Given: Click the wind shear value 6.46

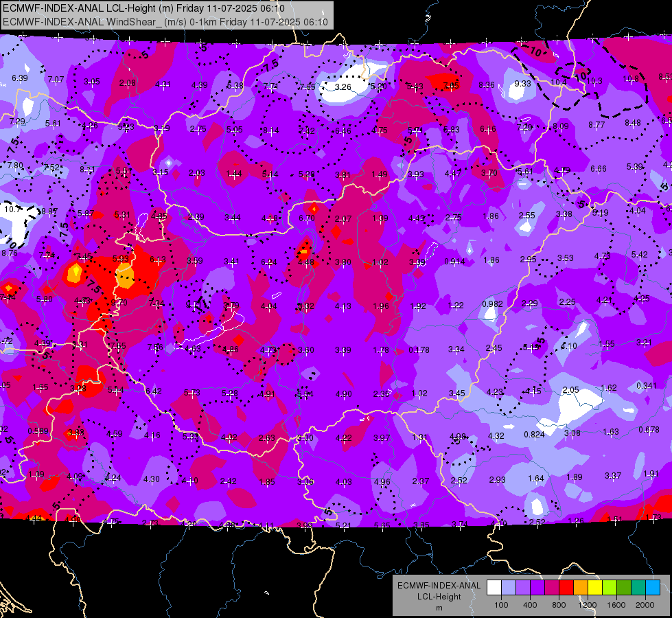Looking at the screenshot, I should [343, 130].
